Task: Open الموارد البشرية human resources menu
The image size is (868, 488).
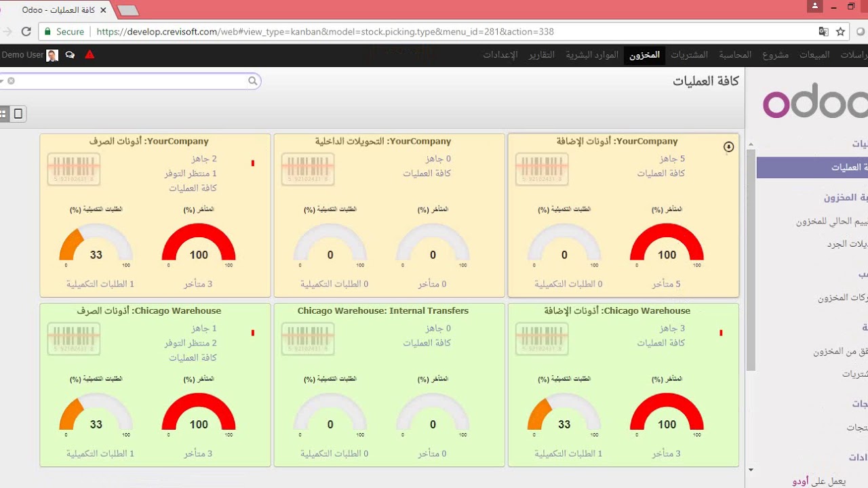Action: click(592, 55)
